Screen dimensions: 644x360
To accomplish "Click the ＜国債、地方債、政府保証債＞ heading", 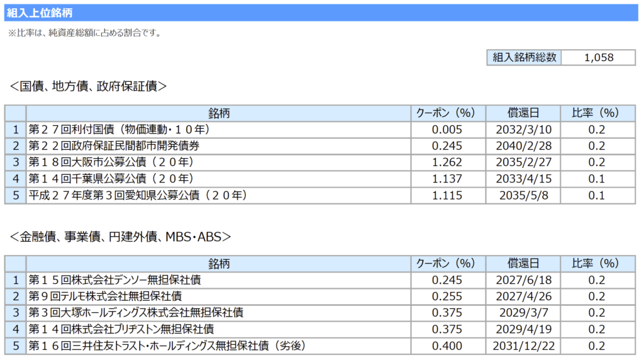I will (89, 86).
